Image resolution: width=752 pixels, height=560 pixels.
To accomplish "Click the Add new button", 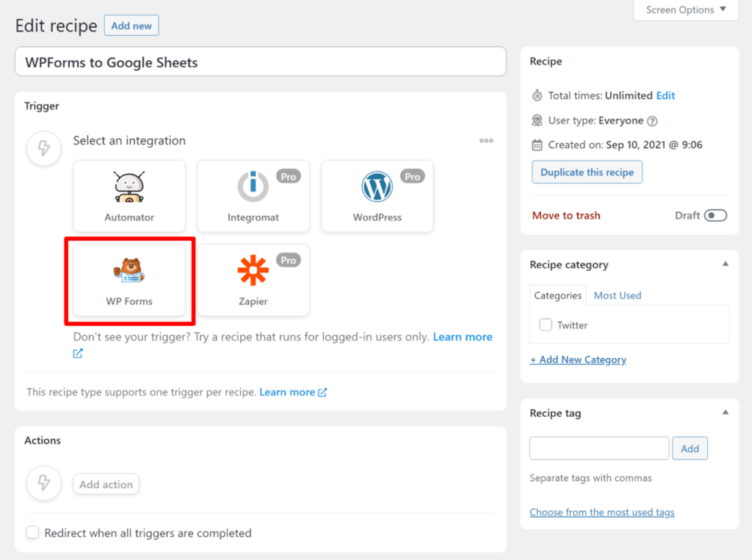I will coord(131,26).
